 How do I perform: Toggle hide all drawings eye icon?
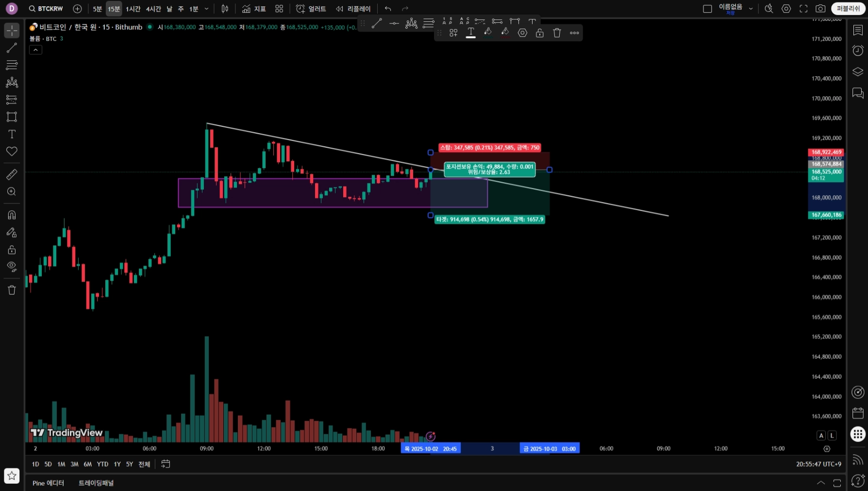12,266
